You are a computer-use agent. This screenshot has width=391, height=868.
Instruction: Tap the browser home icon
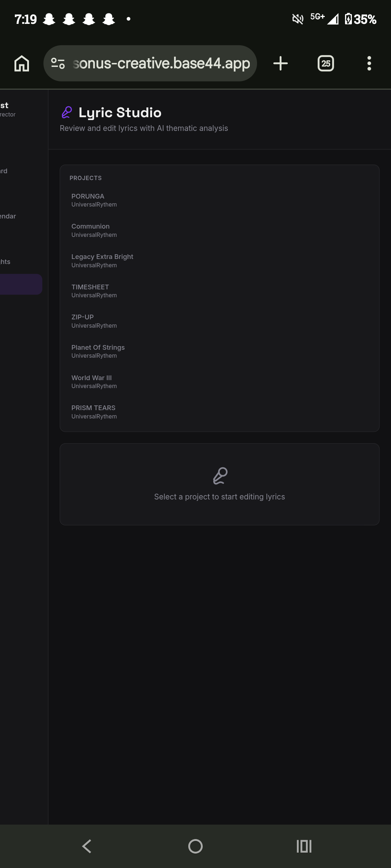pyautogui.click(x=22, y=64)
